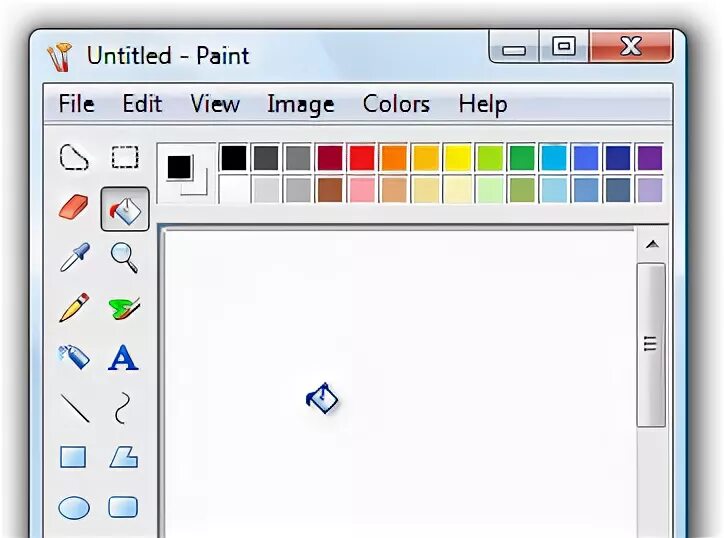The height and width of the screenshot is (538, 724).
Task: Select the Free-Form Select tool
Action: [74, 157]
